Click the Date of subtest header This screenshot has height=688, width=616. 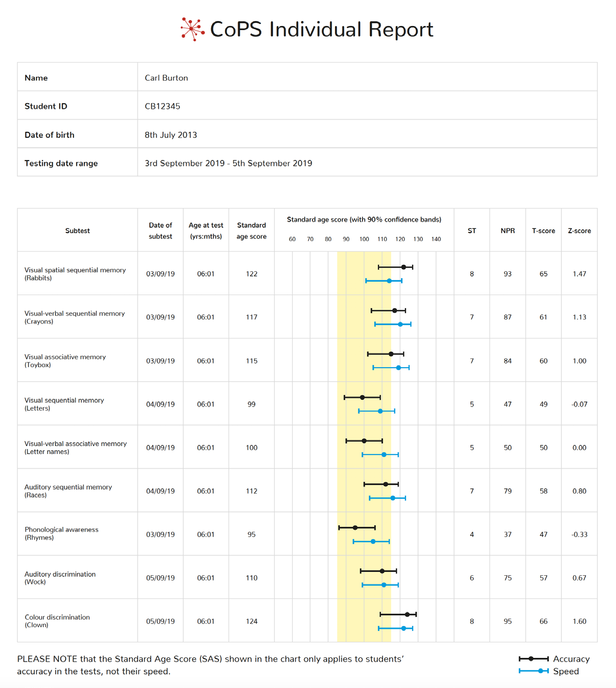click(160, 230)
